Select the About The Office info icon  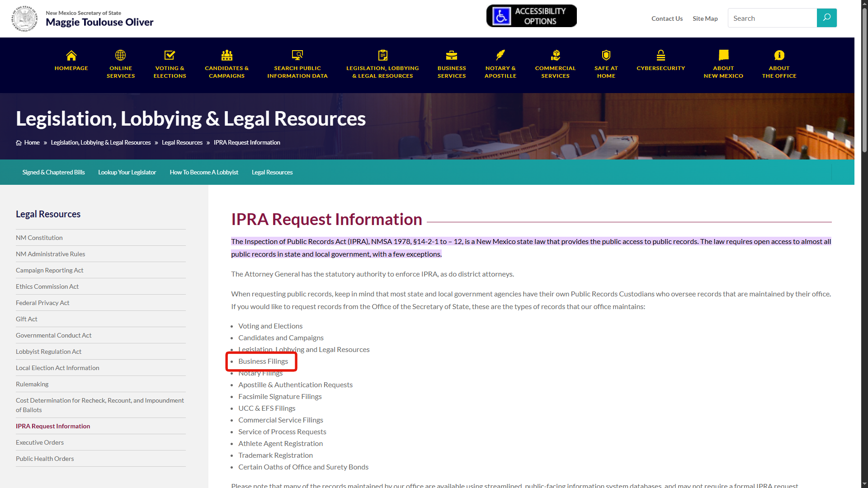[779, 56]
